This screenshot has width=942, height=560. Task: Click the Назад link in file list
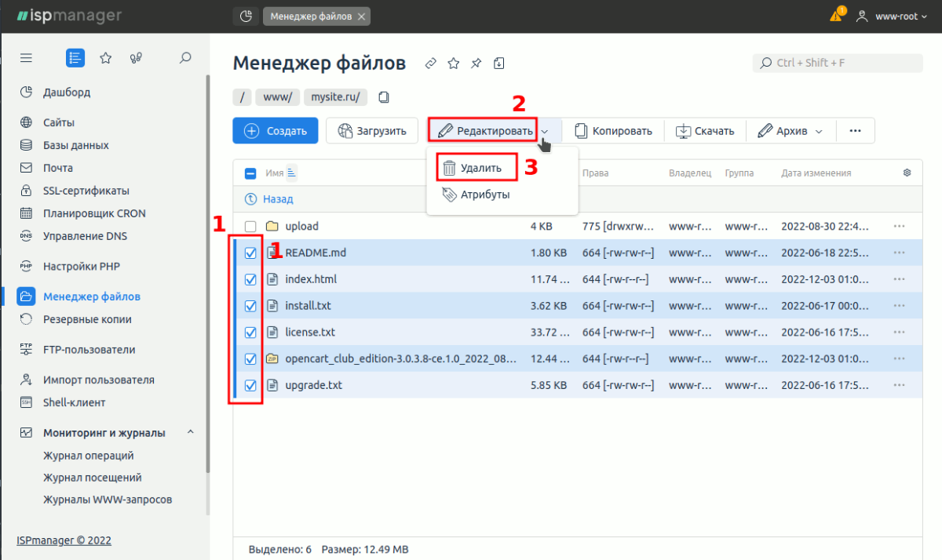[x=277, y=199]
